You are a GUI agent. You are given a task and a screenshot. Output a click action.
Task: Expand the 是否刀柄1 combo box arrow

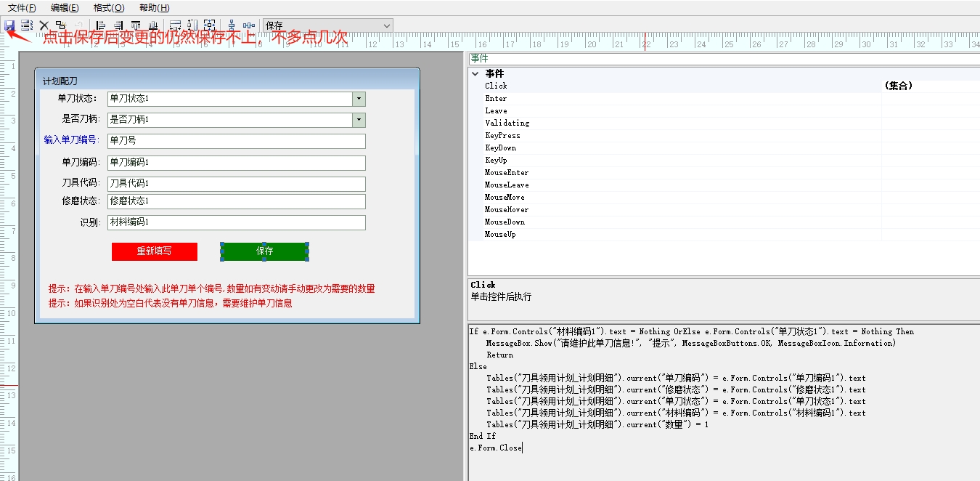click(x=359, y=120)
